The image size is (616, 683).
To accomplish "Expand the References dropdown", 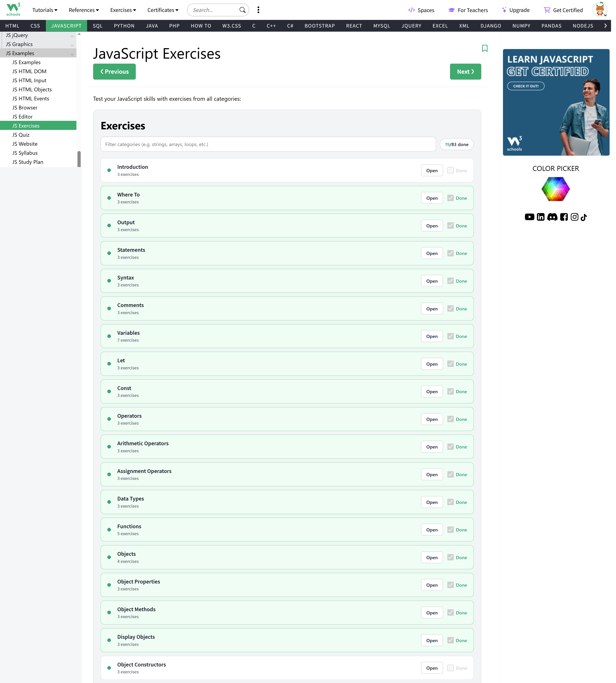I will pyautogui.click(x=83, y=10).
